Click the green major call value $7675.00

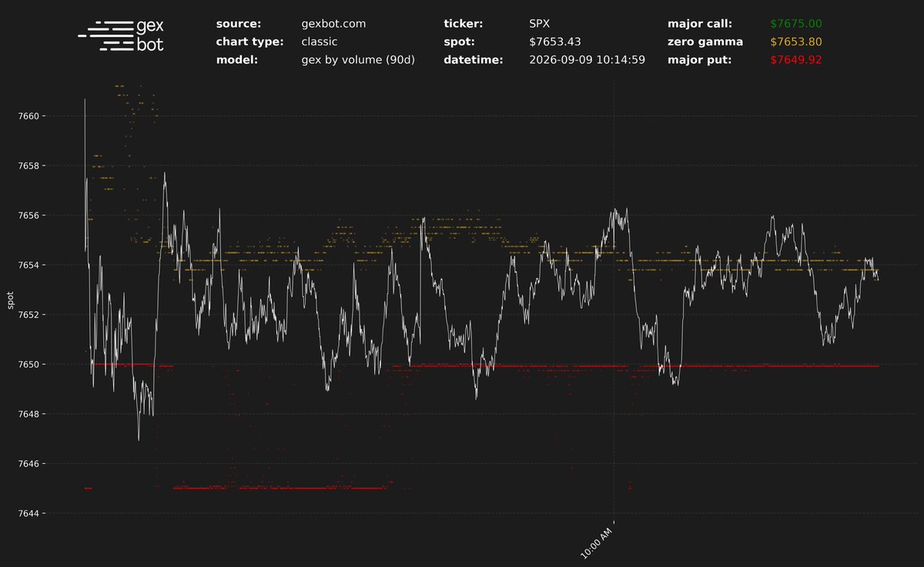click(797, 24)
